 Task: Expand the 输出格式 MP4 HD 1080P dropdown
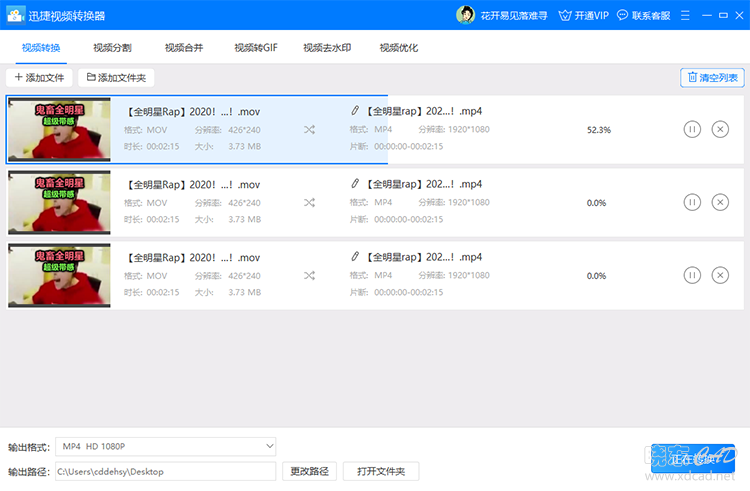[x=165, y=447]
